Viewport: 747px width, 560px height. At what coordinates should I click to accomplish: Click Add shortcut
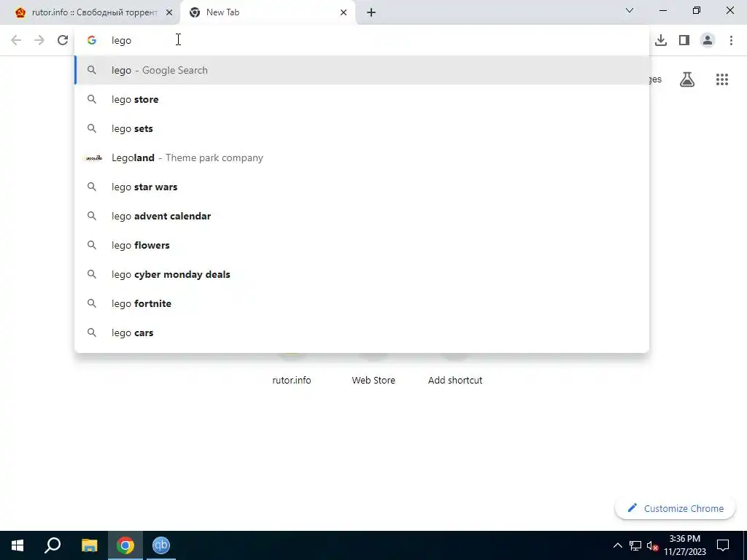point(455,380)
